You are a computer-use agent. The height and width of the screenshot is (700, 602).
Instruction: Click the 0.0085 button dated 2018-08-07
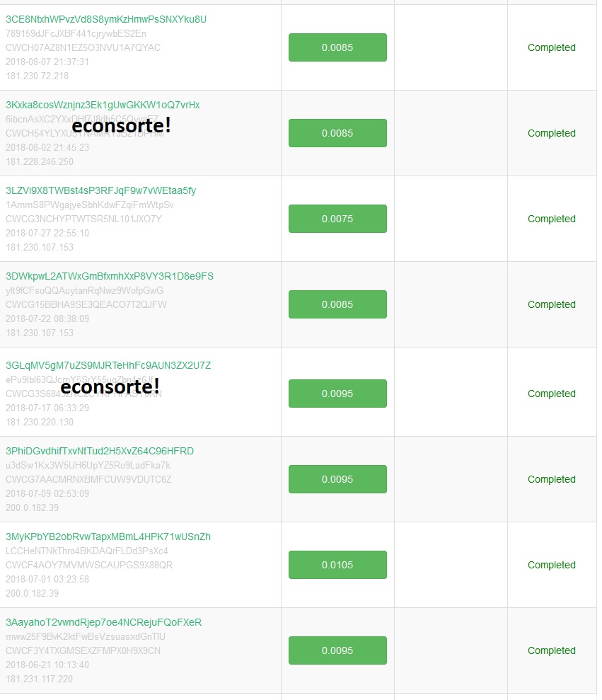tap(337, 47)
